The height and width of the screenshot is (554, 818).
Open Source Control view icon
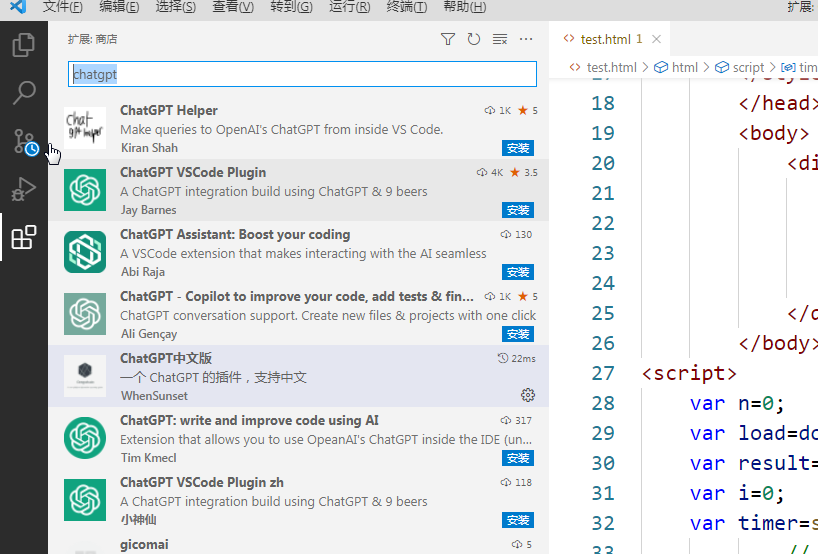[23, 141]
